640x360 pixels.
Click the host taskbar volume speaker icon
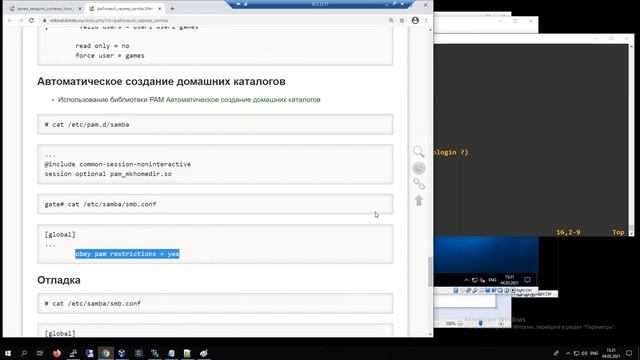(x=584, y=353)
